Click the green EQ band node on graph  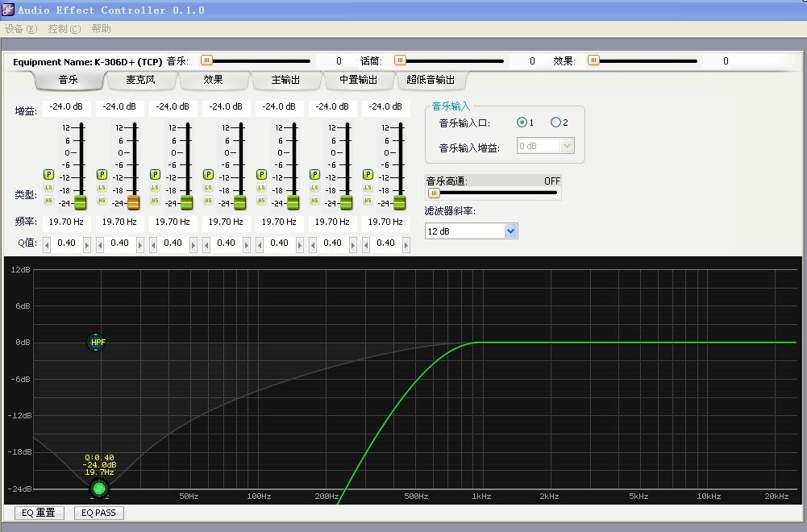[x=99, y=488]
